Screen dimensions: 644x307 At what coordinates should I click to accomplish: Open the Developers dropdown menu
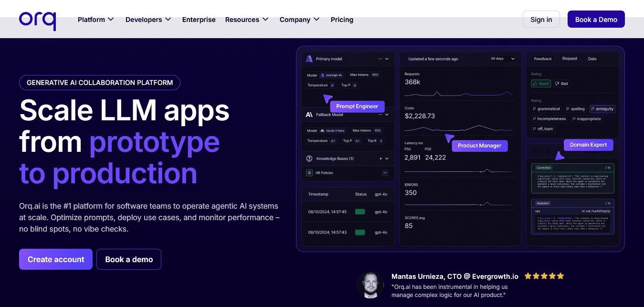coord(148,20)
